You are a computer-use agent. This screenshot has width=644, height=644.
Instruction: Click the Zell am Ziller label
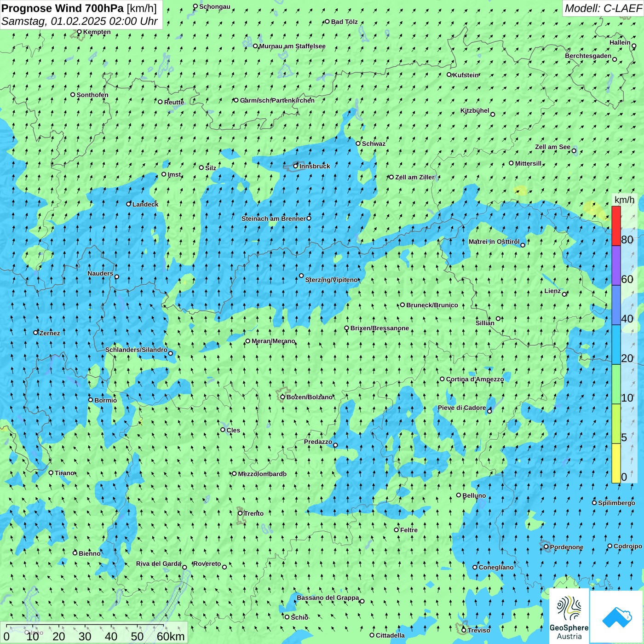(414, 177)
